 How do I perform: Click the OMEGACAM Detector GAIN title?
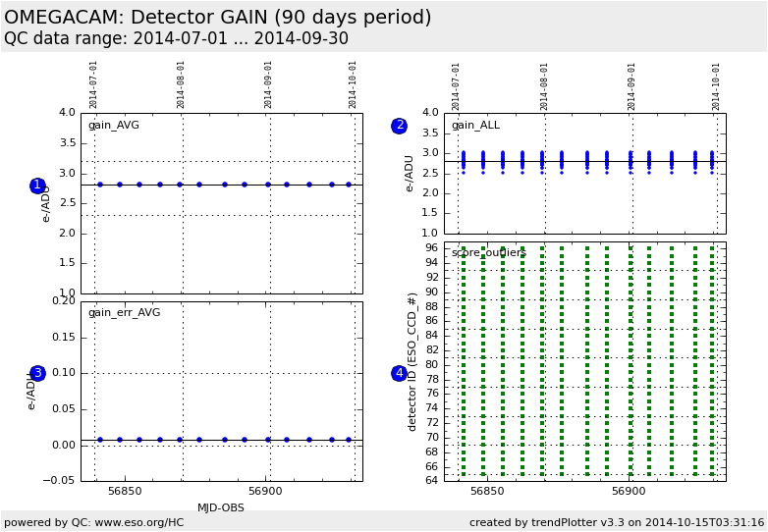pyautogui.click(x=218, y=18)
